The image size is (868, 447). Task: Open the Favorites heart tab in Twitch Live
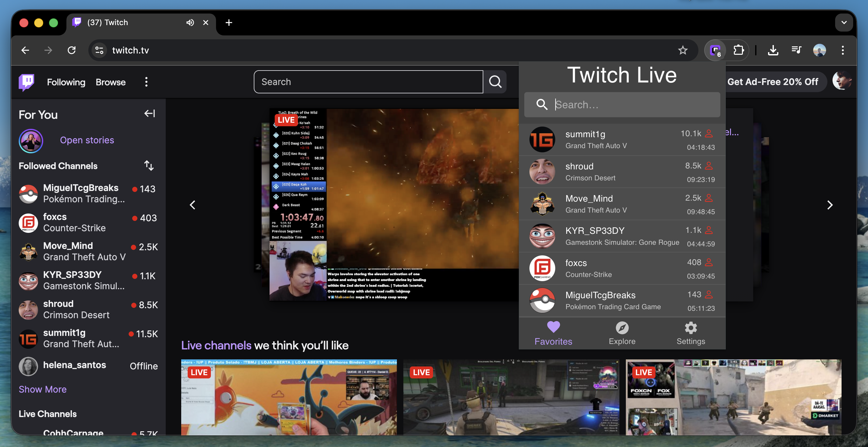coord(553,333)
